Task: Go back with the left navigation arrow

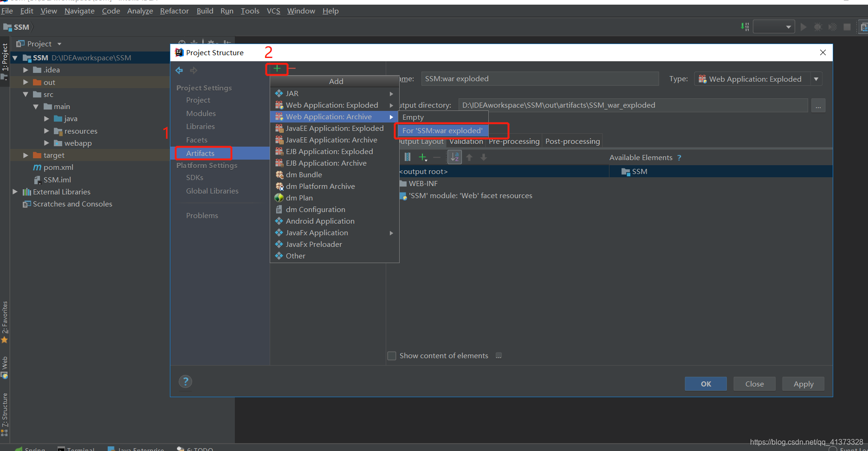Action: tap(179, 71)
